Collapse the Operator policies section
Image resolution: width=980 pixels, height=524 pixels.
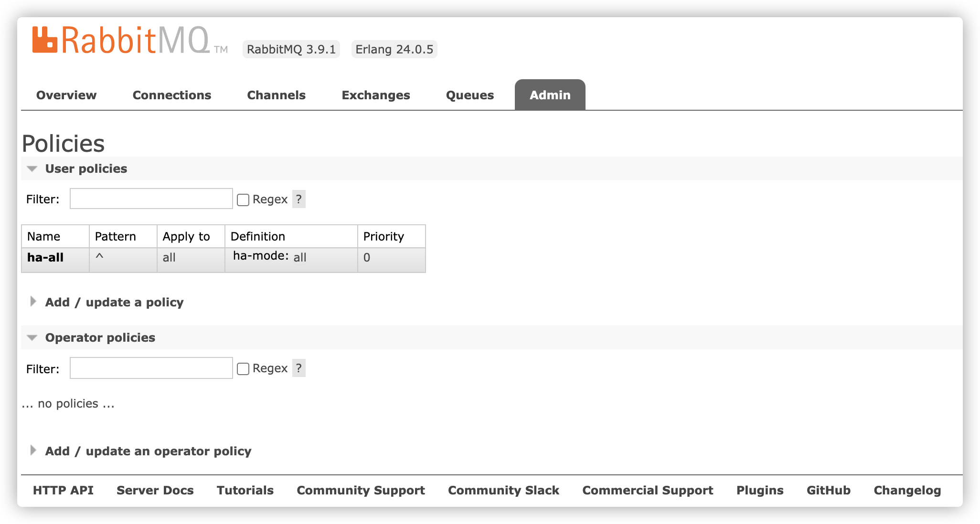pos(100,337)
